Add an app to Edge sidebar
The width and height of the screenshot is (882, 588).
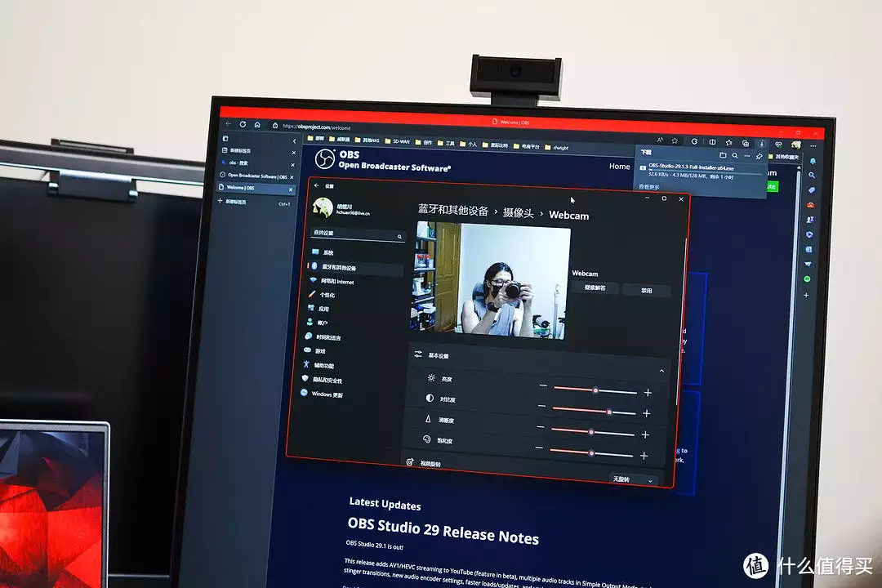click(806, 295)
